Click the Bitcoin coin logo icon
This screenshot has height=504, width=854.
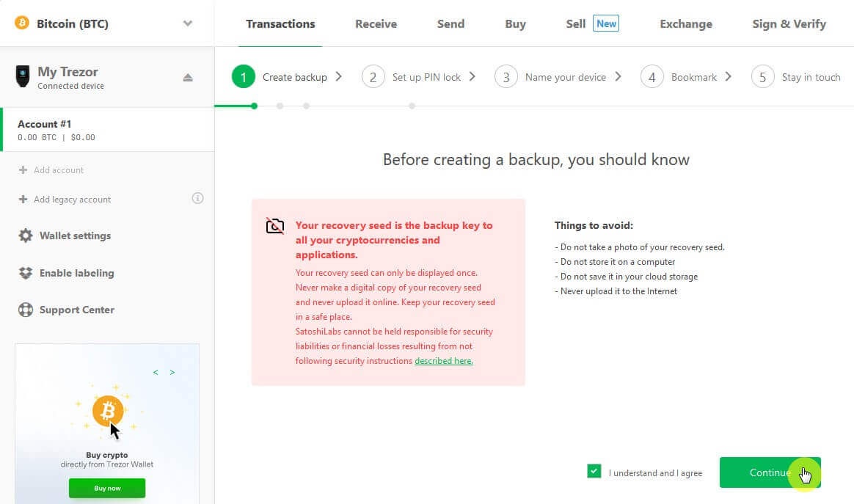click(x=22, y=23)
